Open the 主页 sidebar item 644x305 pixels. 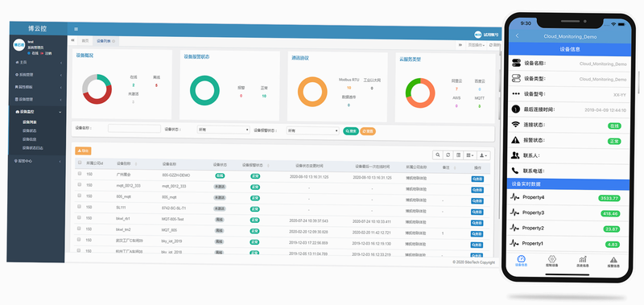coord(38,63)
